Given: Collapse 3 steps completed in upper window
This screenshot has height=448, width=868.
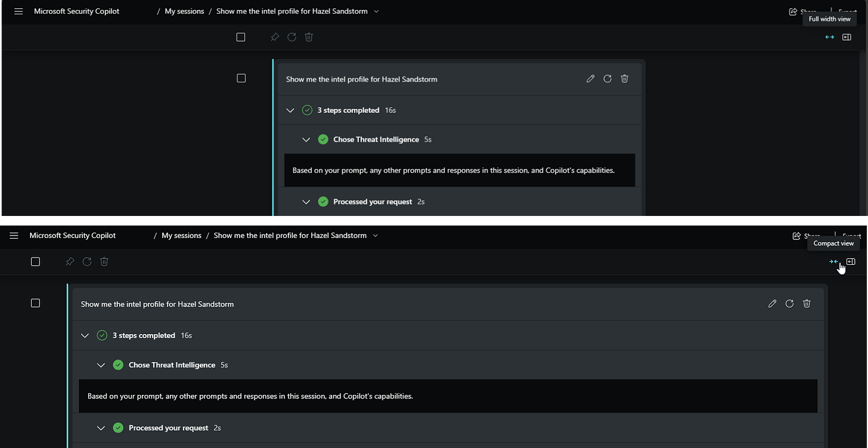Looking at the screenshot, I should point(290,110).
